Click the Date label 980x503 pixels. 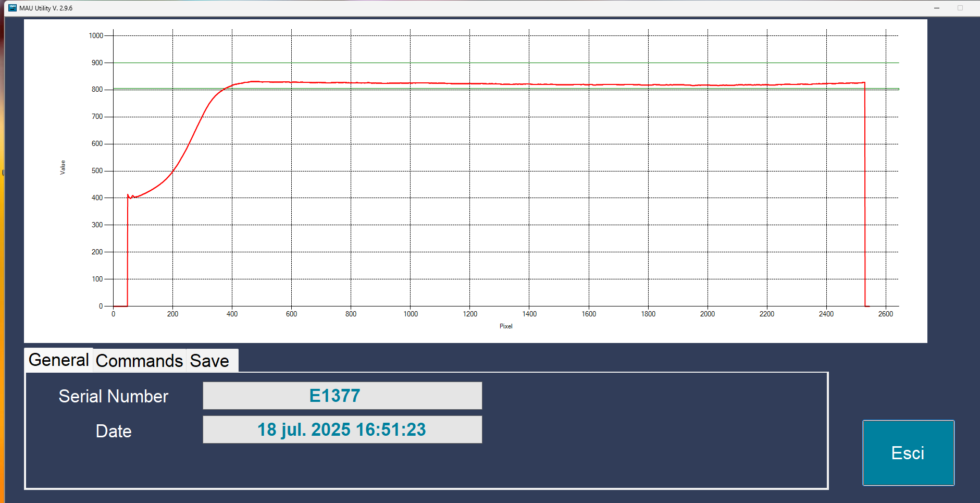point(114,431)
